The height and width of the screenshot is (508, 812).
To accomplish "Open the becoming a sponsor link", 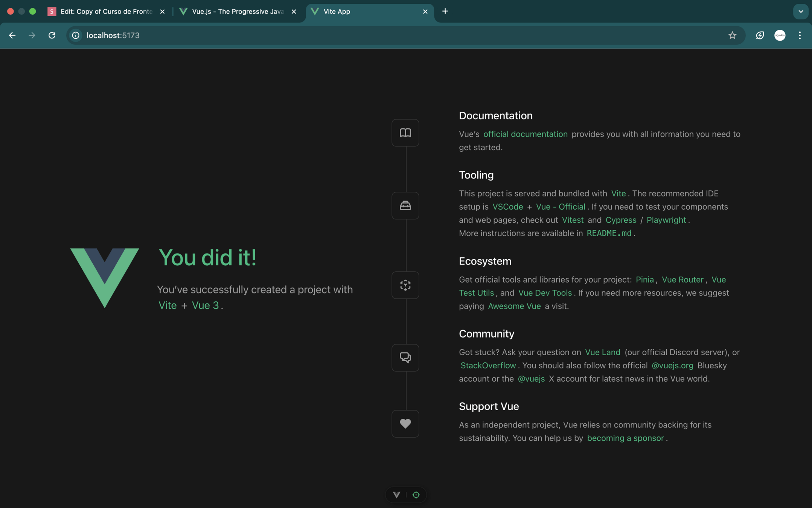I will tap(625, 438).
